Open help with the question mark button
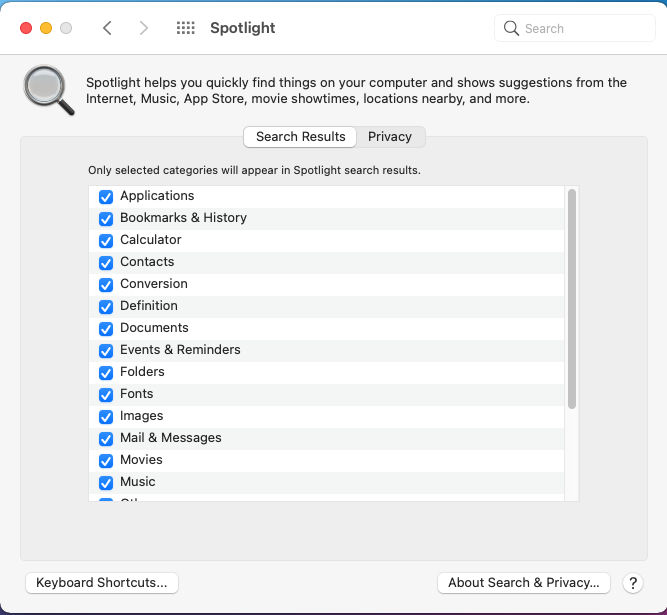667x615 pixels. pos(632,583)
